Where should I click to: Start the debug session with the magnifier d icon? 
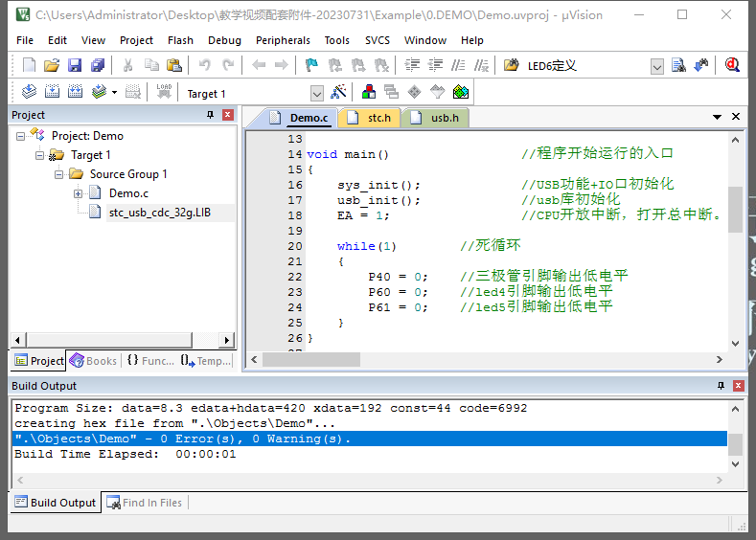[732, 65]
